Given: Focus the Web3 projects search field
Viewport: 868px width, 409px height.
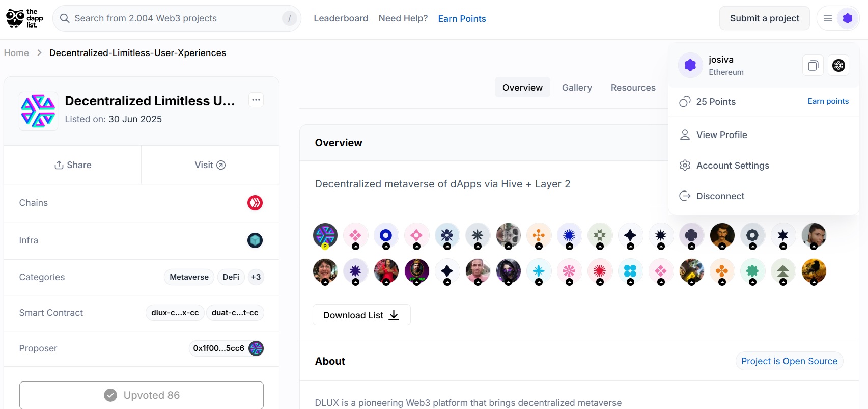Looking at the screenshot, I should [177, 18].
